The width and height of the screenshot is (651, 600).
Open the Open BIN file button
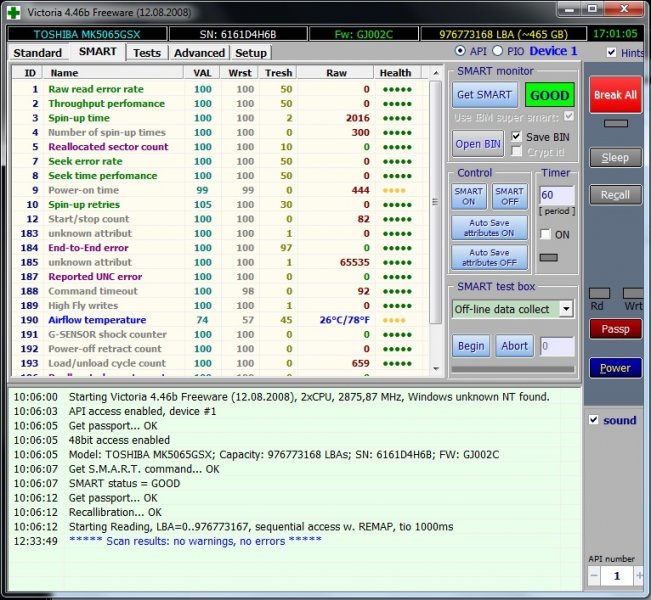(478, 143)
